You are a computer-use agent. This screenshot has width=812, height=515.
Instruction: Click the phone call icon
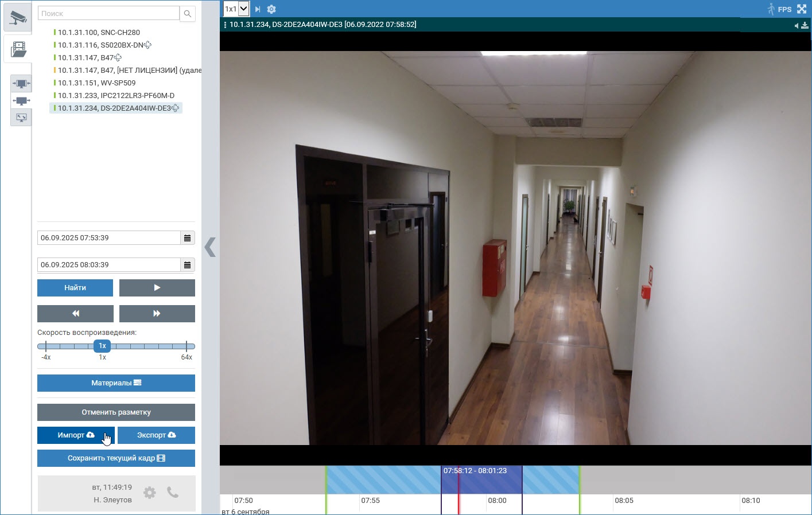click(172, 493)
